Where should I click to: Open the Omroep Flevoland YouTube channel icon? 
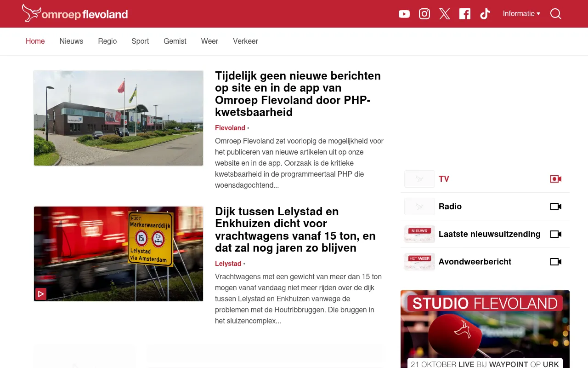(404, 14)
